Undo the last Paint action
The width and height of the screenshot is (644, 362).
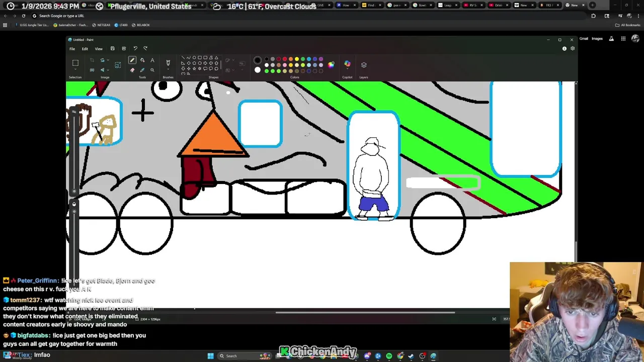[x=135, y=48]
